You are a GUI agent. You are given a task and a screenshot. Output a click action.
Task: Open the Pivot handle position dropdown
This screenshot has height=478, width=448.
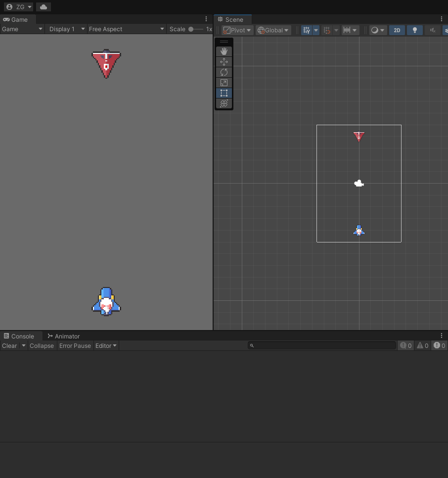pyautogui.click(x=237, y=30)
